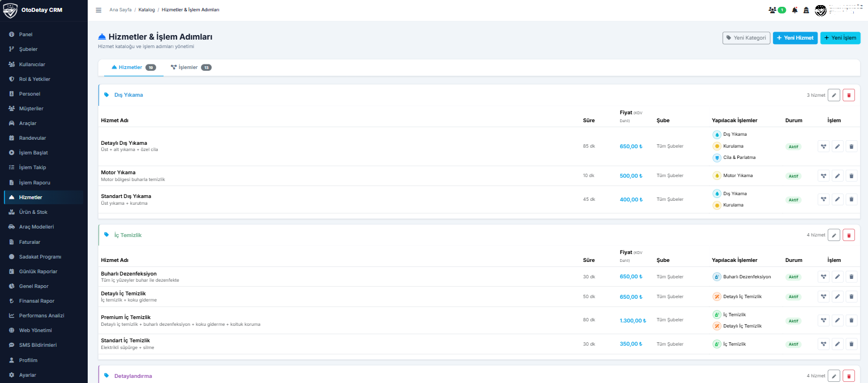
Task: Edit the Dış Yıkama category with the pencil icon
Action: tap(833, 95)
